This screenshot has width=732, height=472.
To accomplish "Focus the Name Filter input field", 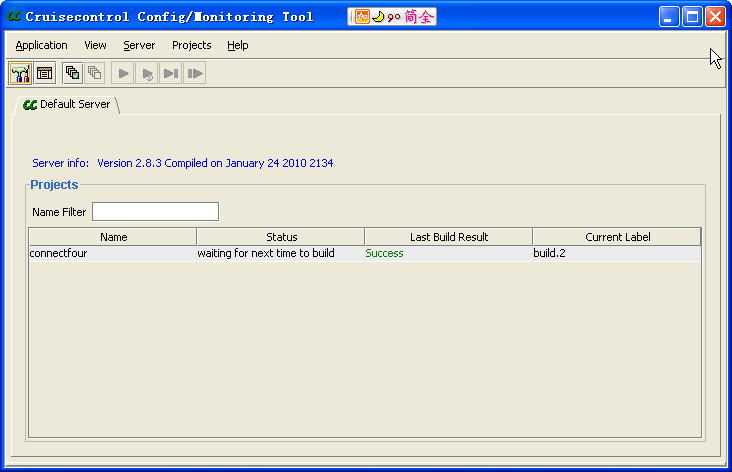I will point(155,211).
